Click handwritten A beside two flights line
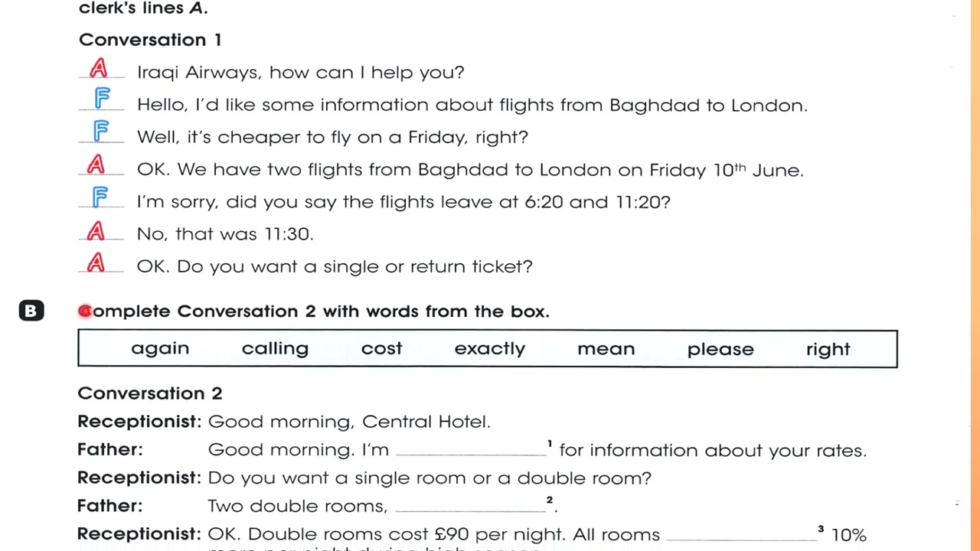980x551 pixels. pyautogui.click(x=96, y=165)
